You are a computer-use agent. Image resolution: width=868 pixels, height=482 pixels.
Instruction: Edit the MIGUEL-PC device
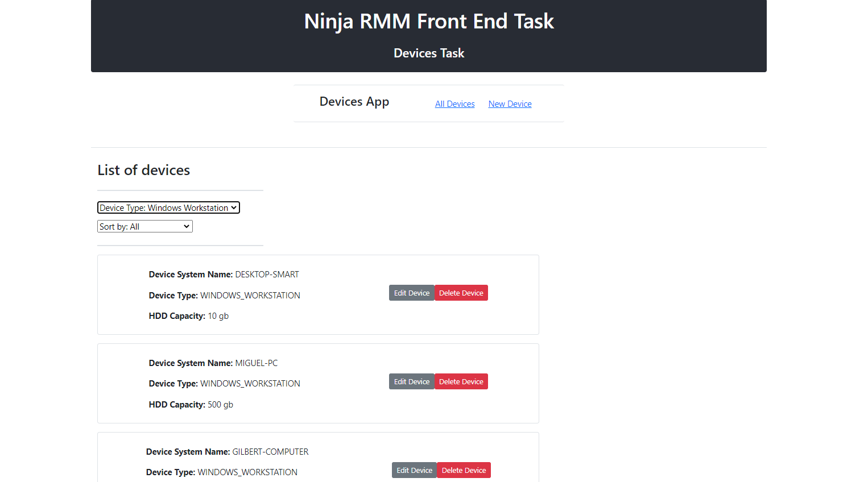click(412, 382)
